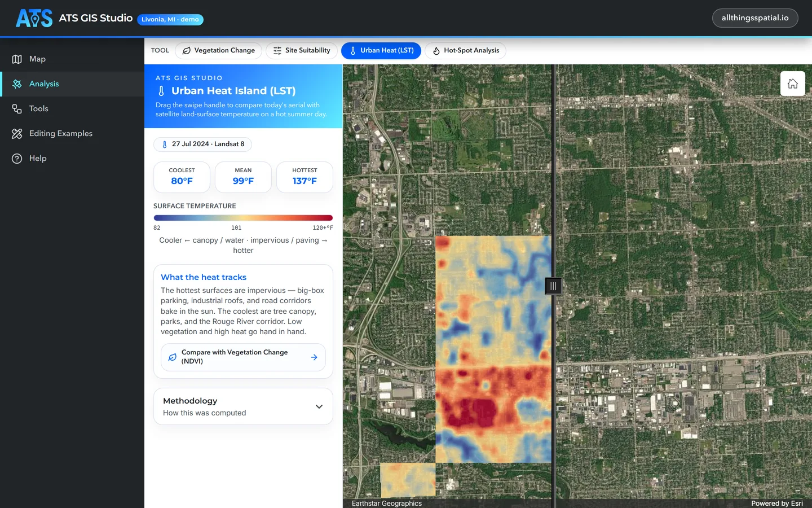Click the map swipe handle
Image resolution: width=812 pixels, height=508 pixels.
553,286
